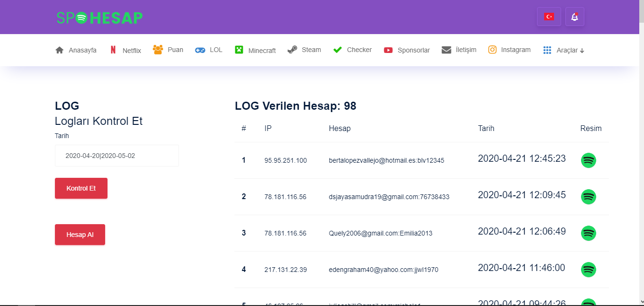Open the İletişim menu link

[459, 50]
